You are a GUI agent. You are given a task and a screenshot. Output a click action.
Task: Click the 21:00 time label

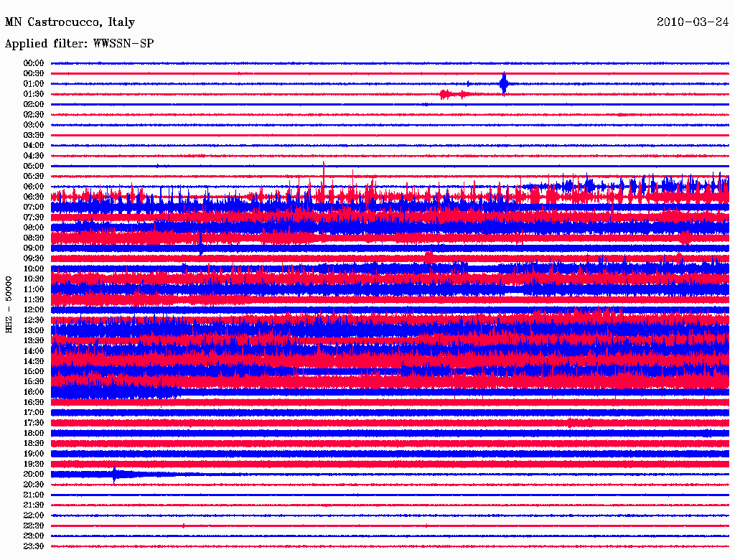34,495
